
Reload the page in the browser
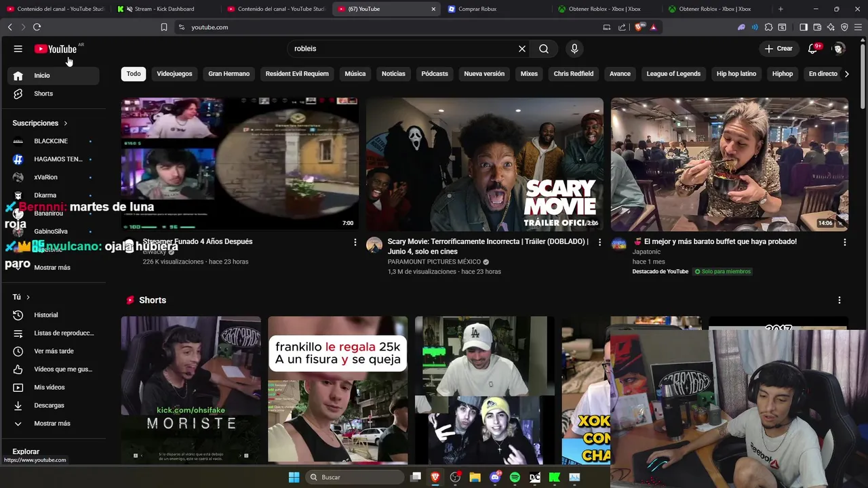click(37, 27)
